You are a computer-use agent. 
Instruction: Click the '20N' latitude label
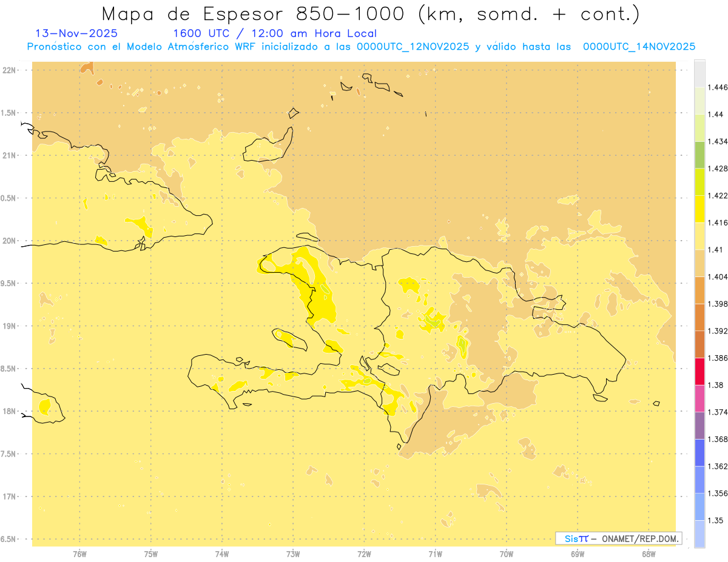coord(9,241)
